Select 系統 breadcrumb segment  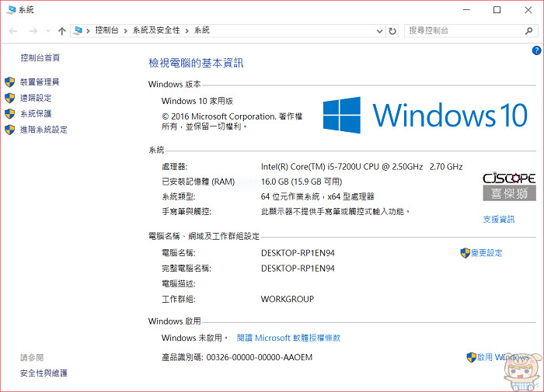[201, 30]
